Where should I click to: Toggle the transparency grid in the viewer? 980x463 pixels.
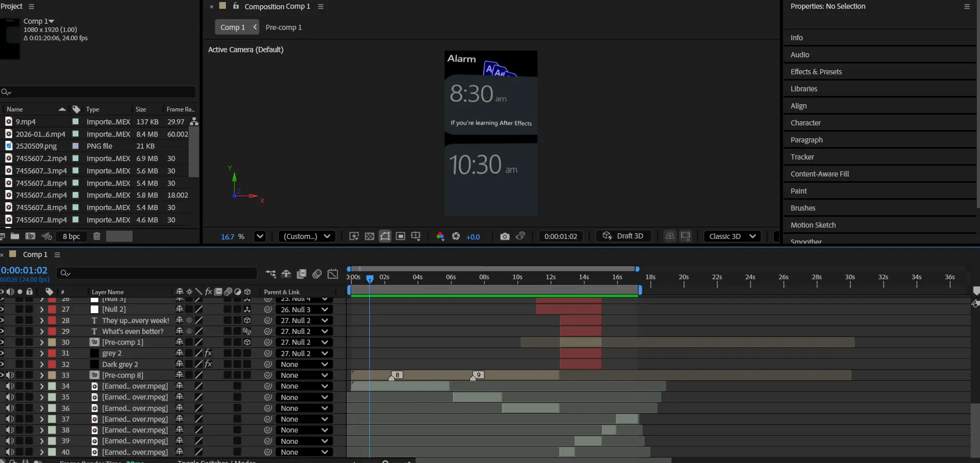369,236
